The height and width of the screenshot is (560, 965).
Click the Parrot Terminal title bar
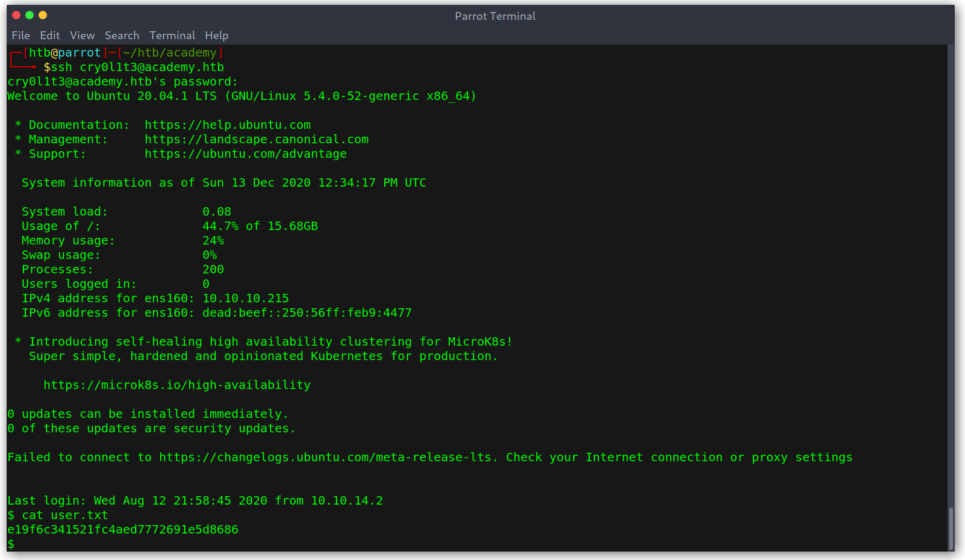click(x=495, y=16)
